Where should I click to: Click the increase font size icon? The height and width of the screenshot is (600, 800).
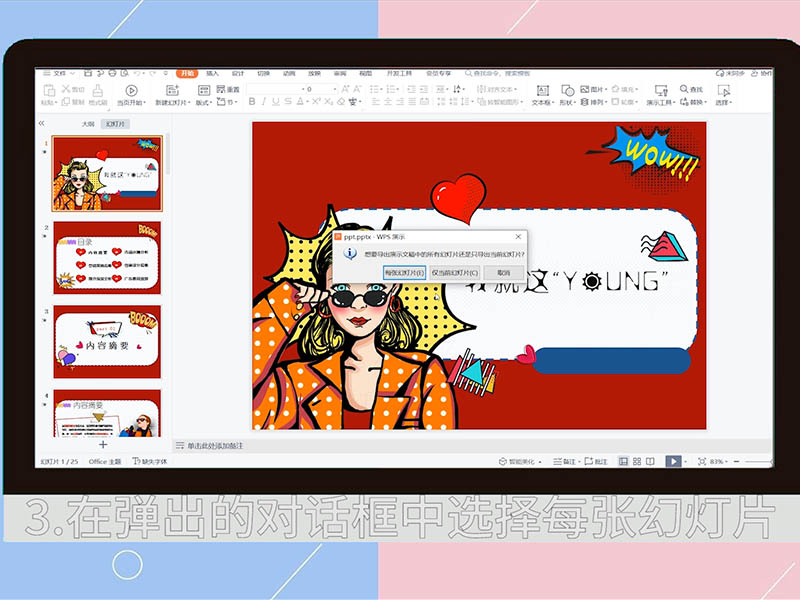pos(345,89)
